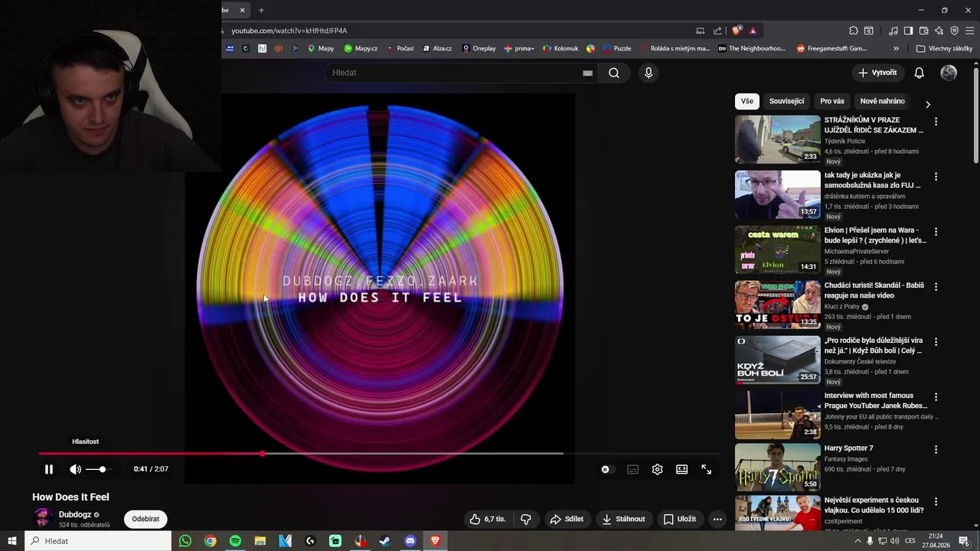The image size is (980, 551).
Task: Mute the video volume speaker icon
Action: (x=75, y=469)
